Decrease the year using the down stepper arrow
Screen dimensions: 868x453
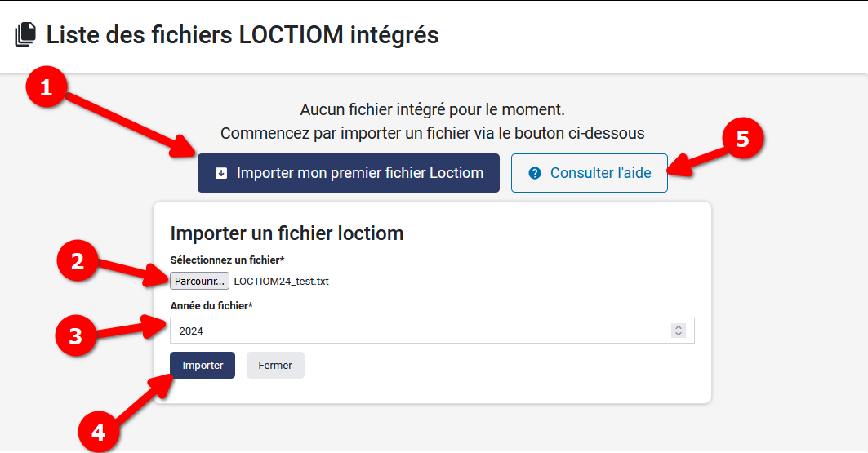(678, 334)
